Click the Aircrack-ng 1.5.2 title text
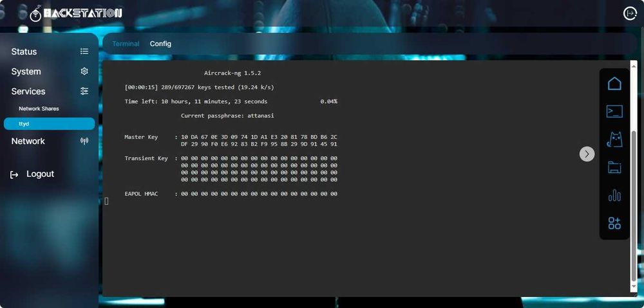 (232, 73)
